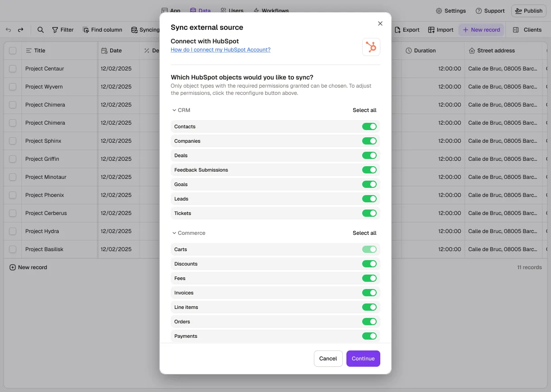
Task: Check the Project Wyvern row checkbox
Action: tap(13, 87)
